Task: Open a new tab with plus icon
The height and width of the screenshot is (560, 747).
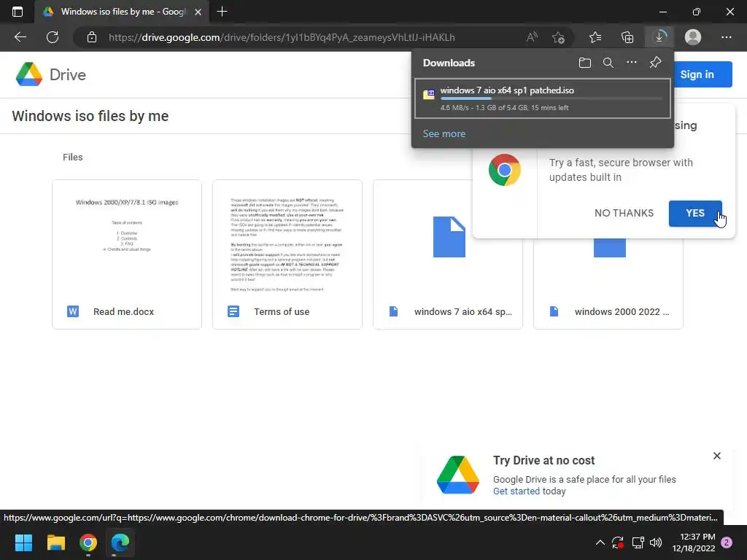Action: pyautogui.click(x=222, y=12)
